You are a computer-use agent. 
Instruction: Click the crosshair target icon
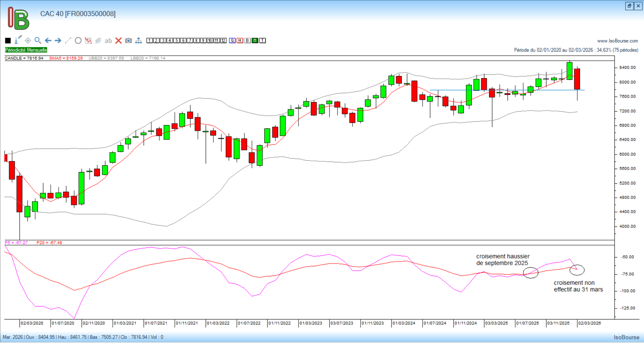pyautogui.click(x=28, y=41)
